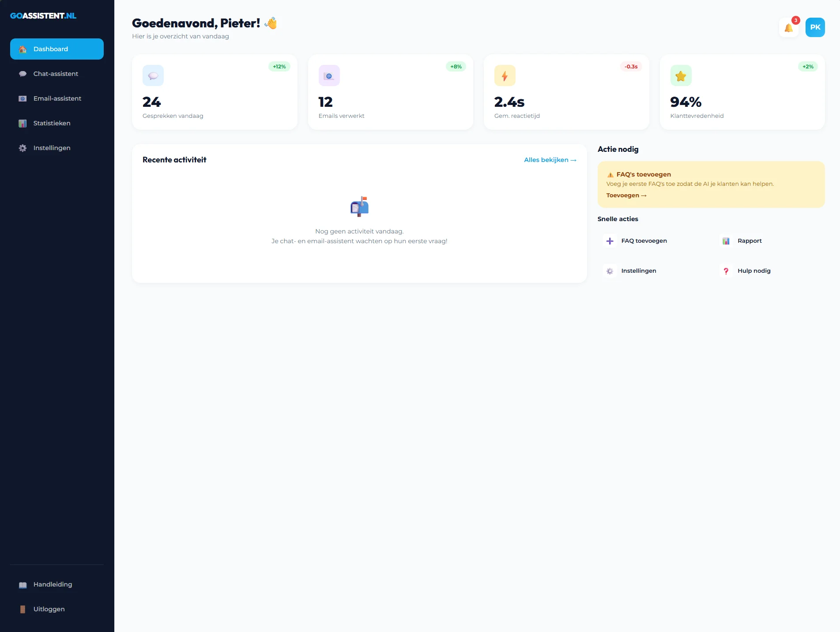Follow the Toevoegen link in FAQ warning
Viewport: 840px width, 632px height.
[626, 195]
